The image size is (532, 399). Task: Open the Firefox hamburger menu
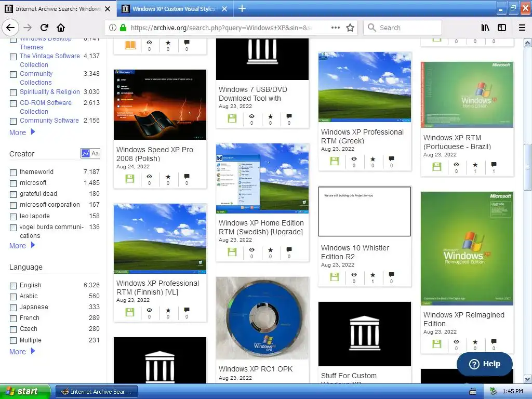pos(522,28)
